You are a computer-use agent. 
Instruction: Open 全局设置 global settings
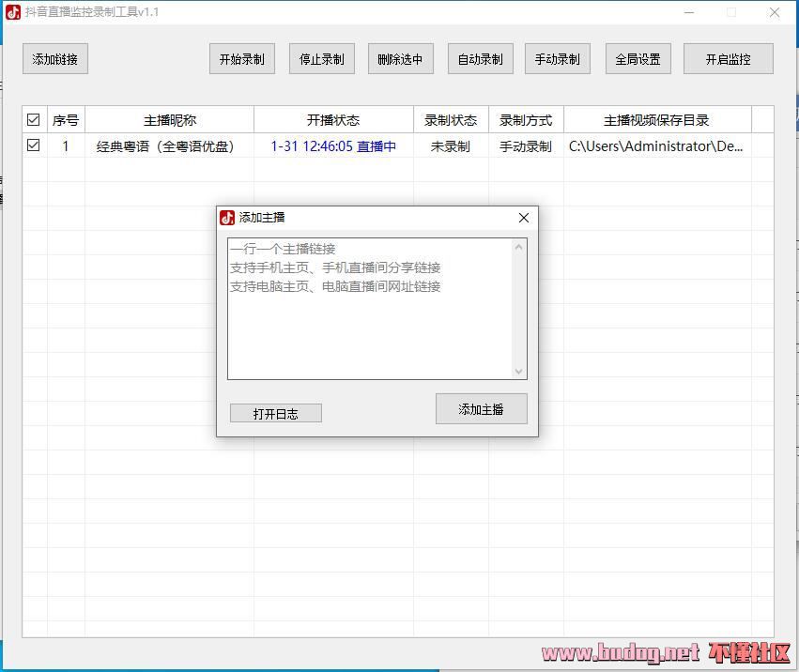click(x=638, y=59)
